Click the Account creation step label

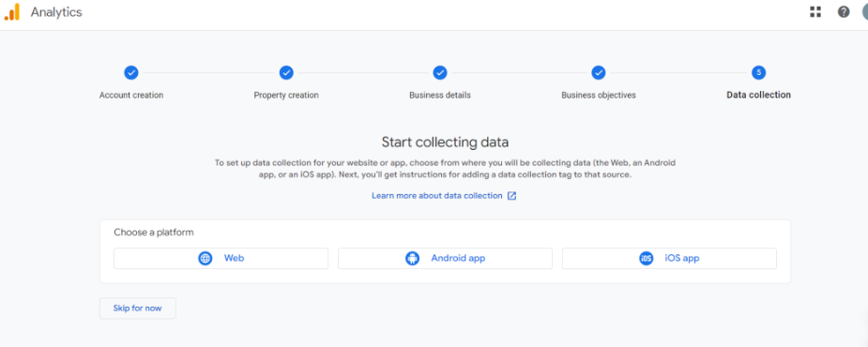(x=131, y=95)
